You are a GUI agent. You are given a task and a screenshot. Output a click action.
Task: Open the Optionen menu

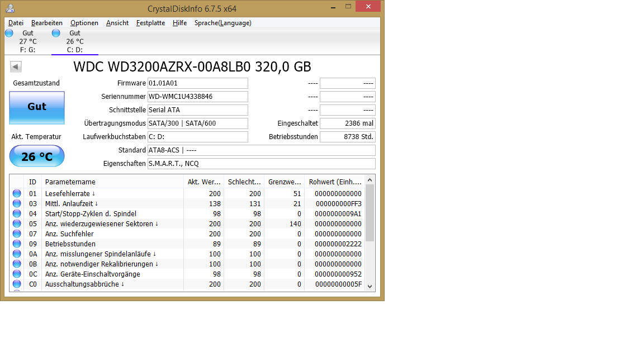coord(84,23)
